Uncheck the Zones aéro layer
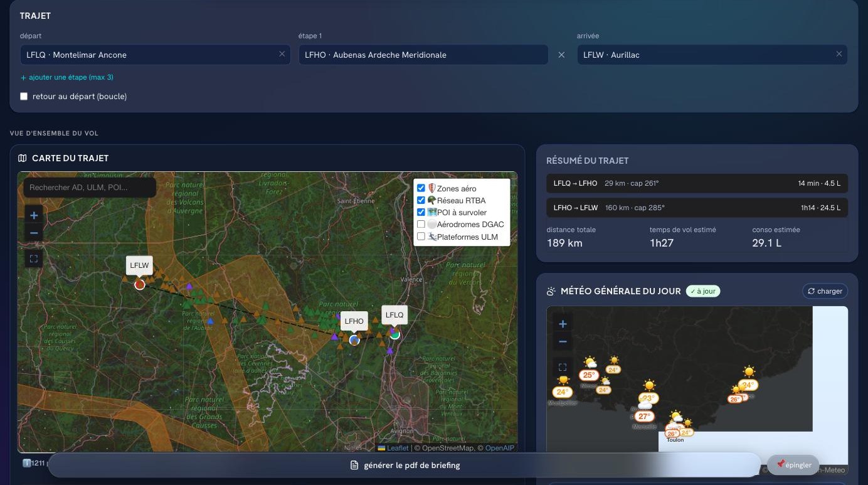Image resolution: width=868 pixels, height=485 pixels. tap(421, 188)
